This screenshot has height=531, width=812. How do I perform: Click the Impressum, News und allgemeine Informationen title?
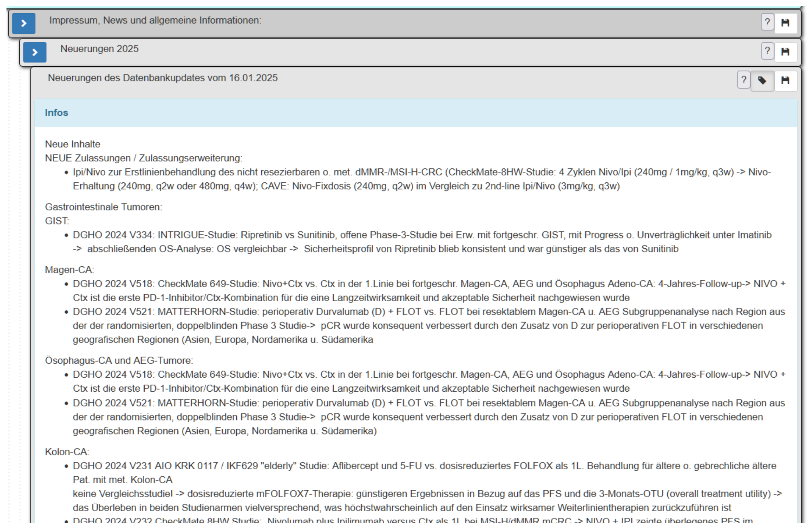[x=155, y=20]
